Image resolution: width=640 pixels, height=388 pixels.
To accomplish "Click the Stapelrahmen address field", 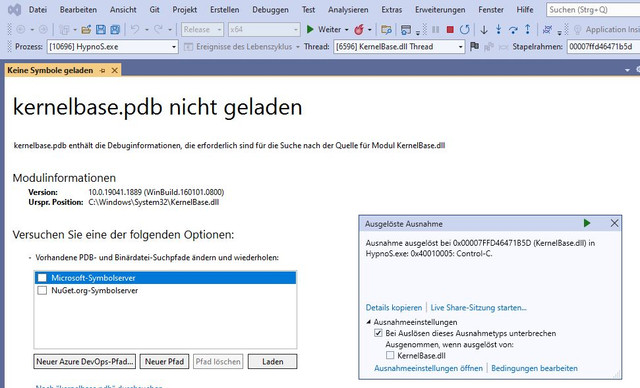I will point(603,47).
